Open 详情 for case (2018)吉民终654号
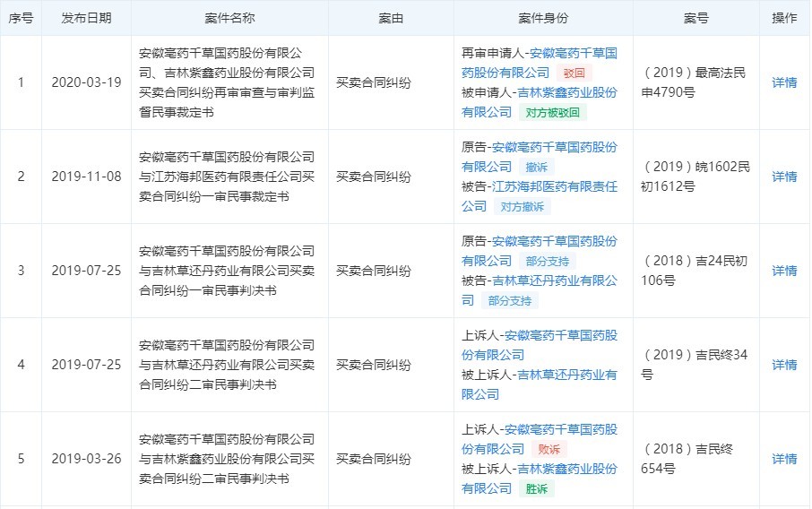This screenshot has height=509, width=812. click(x=784, y=459)
